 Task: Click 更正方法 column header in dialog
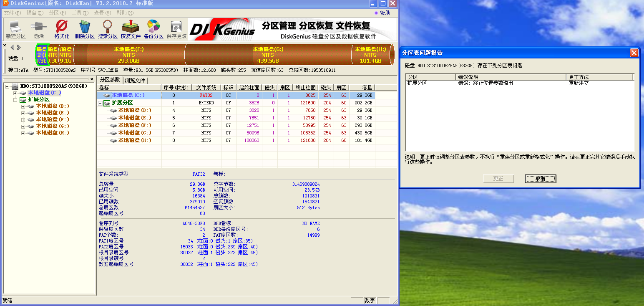(x=600, y=77)
